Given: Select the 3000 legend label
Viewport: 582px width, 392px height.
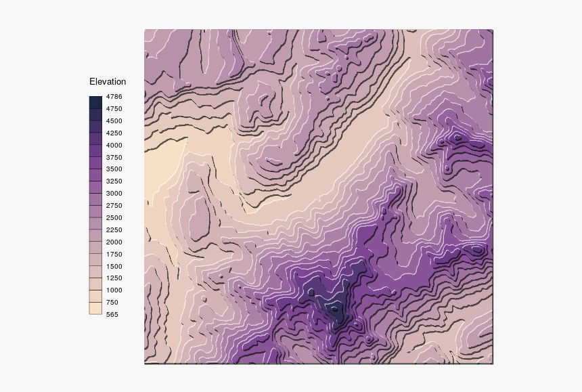Looking at the screenshot, I should click(x=114, y=194).
